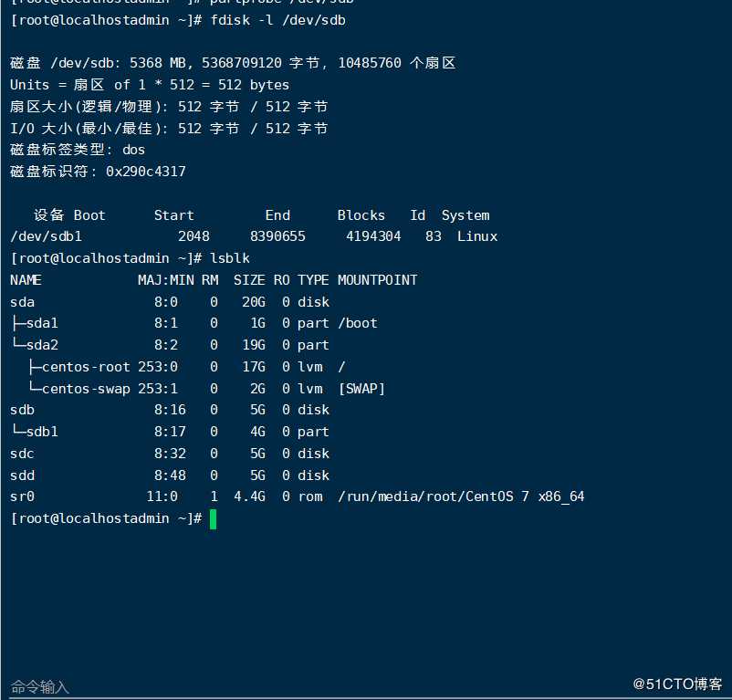Viewport: 732px width, 700px height.
Task: Click the '253:0' MAJ:MIN value
Action: tap(158, 367)
